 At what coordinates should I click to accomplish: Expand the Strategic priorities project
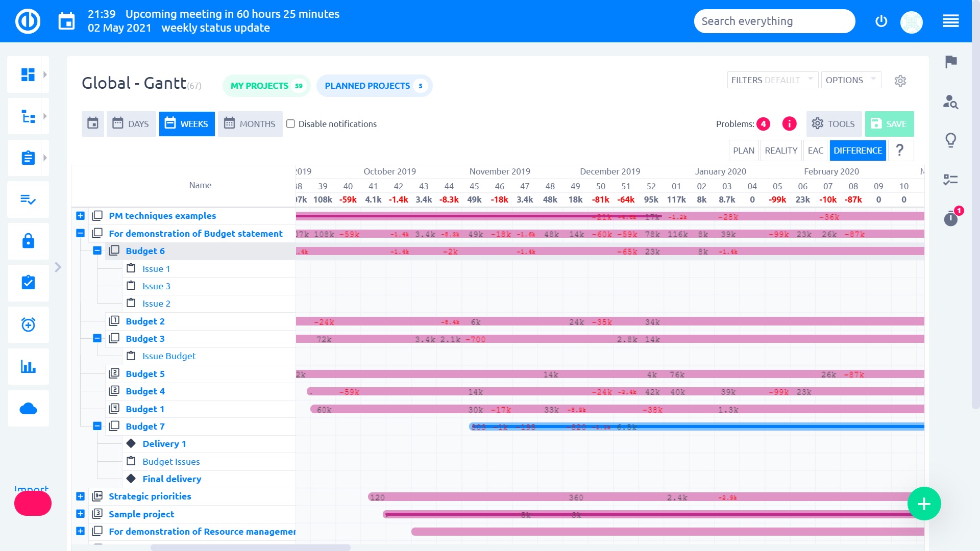tap(80, 496)
